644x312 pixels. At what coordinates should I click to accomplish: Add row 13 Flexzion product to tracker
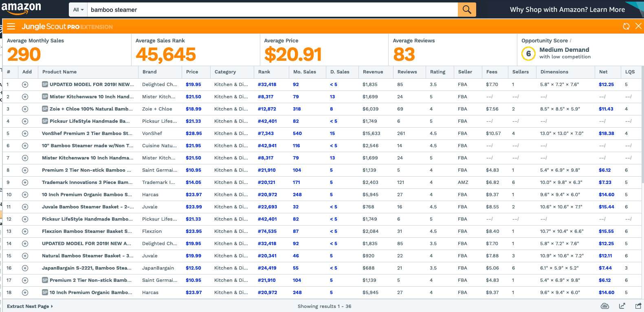[25, 231]
